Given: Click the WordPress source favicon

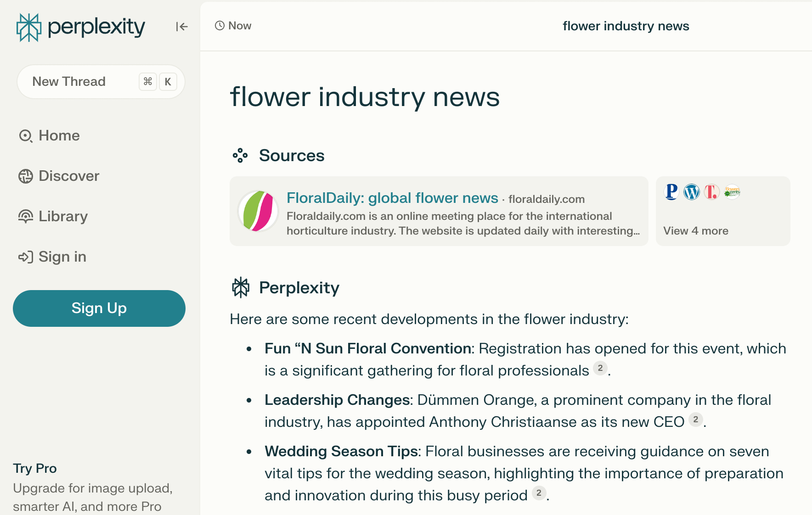Looking at the screenshot, I should click(x=692, y=192).
